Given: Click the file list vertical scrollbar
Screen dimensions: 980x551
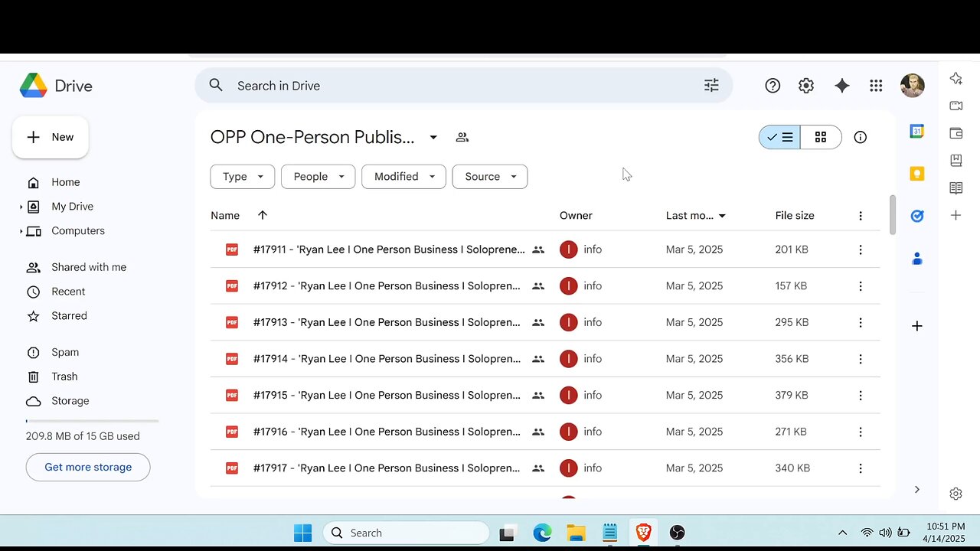Looking at the screenshot, I should [x=892, y=215].
